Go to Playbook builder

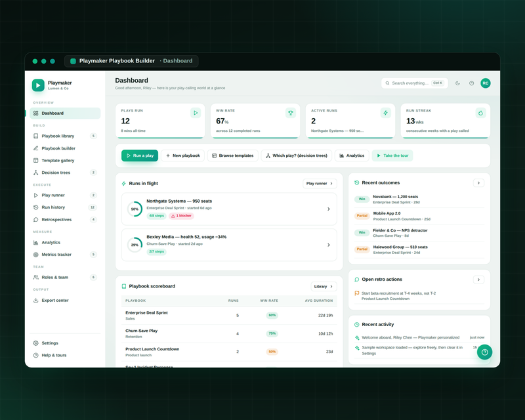pos(65,148)
